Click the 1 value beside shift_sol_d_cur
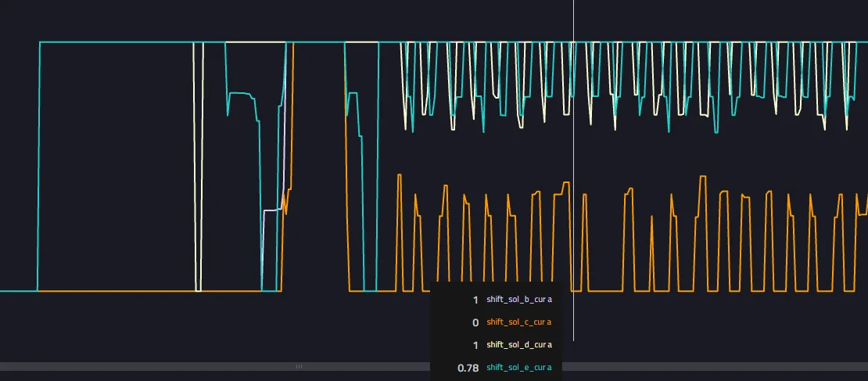868x381 pixels. click(x=475, y=345)
